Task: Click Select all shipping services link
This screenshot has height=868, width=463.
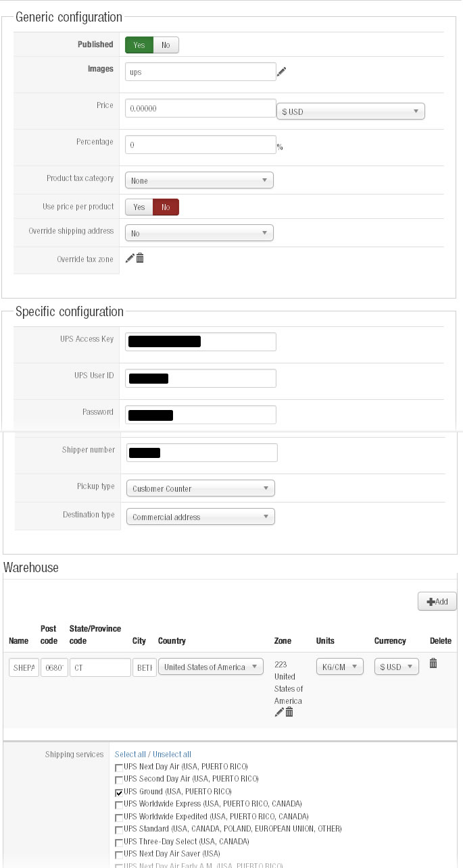Action: (x=130, y=755)
